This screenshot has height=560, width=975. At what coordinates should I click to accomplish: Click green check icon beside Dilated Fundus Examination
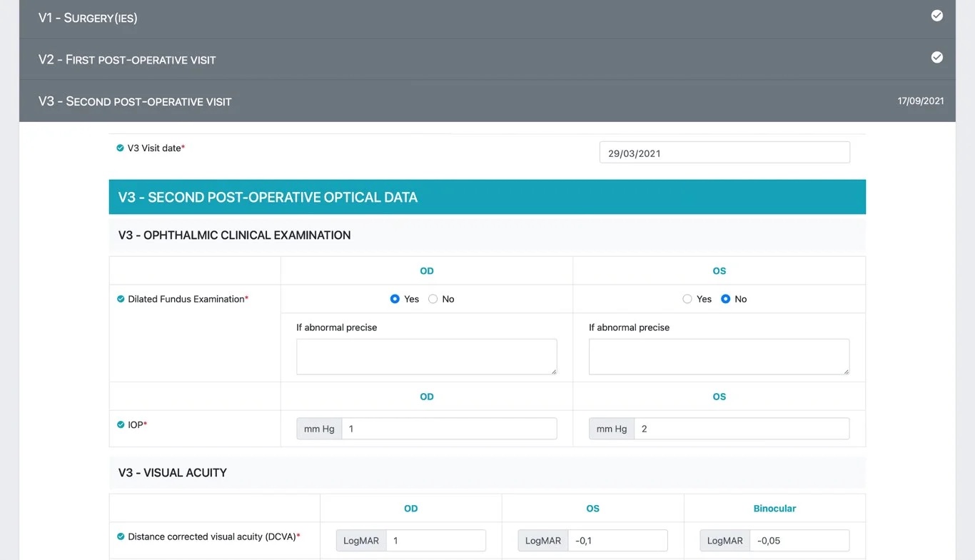coord(121,299)
